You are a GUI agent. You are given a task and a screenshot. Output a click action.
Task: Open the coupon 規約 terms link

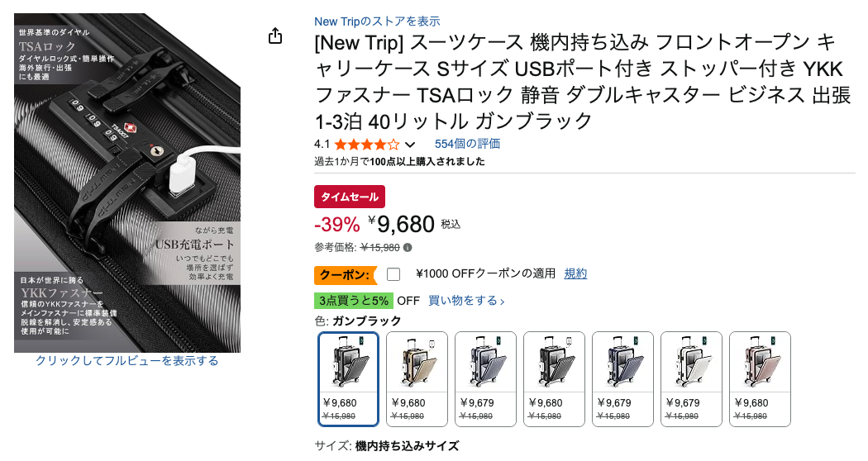575,273
